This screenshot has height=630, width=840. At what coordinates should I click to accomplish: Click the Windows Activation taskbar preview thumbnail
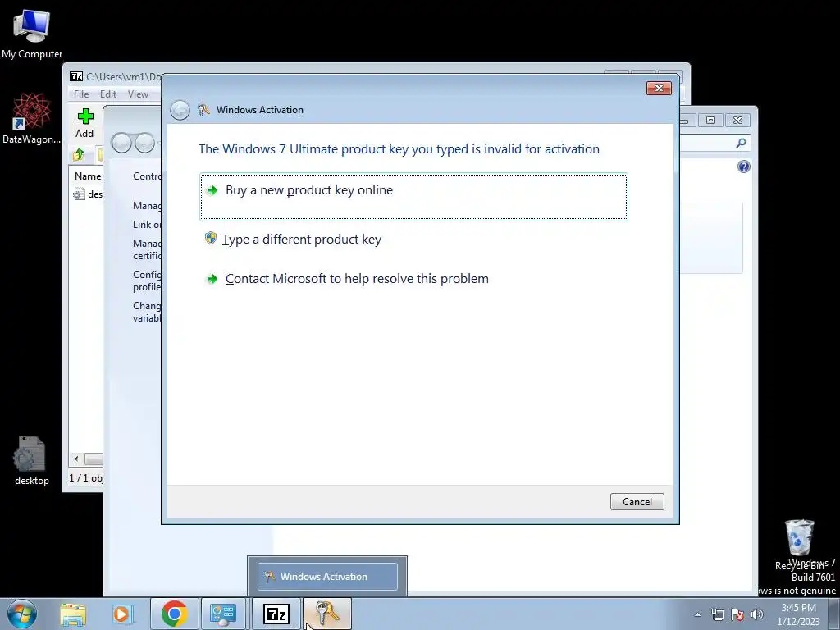327,577
